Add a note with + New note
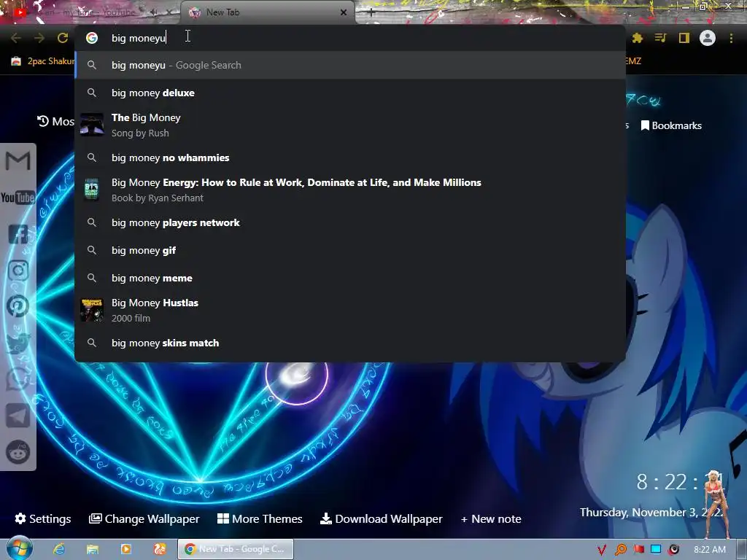Viewport: 747px width, 560px height. [491, 518]
